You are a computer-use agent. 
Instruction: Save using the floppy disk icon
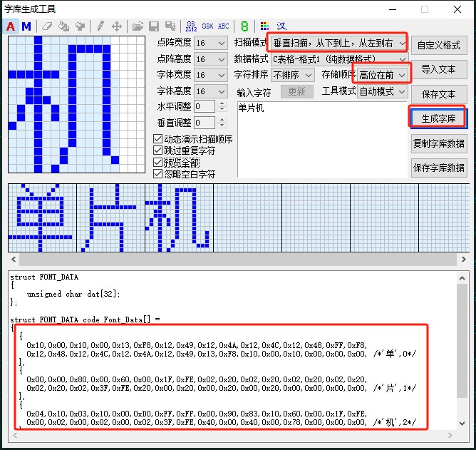pos(154,26)
